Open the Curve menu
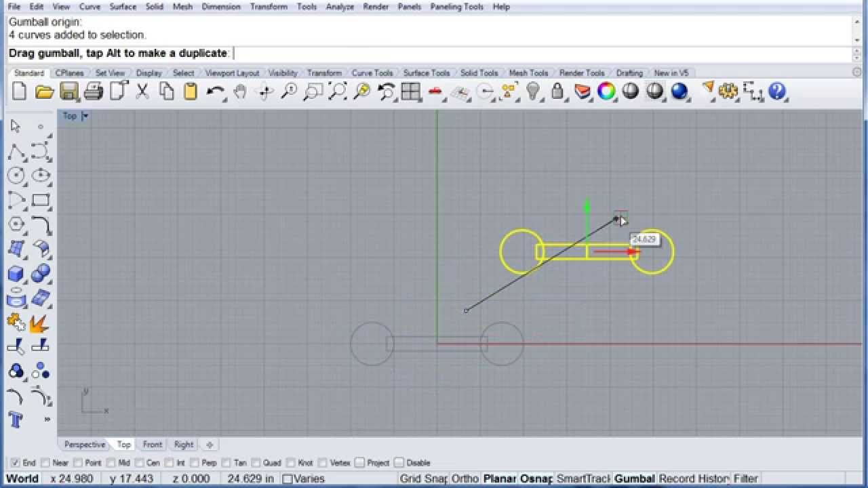The image size is (868, 488). [x=90, y=7]
